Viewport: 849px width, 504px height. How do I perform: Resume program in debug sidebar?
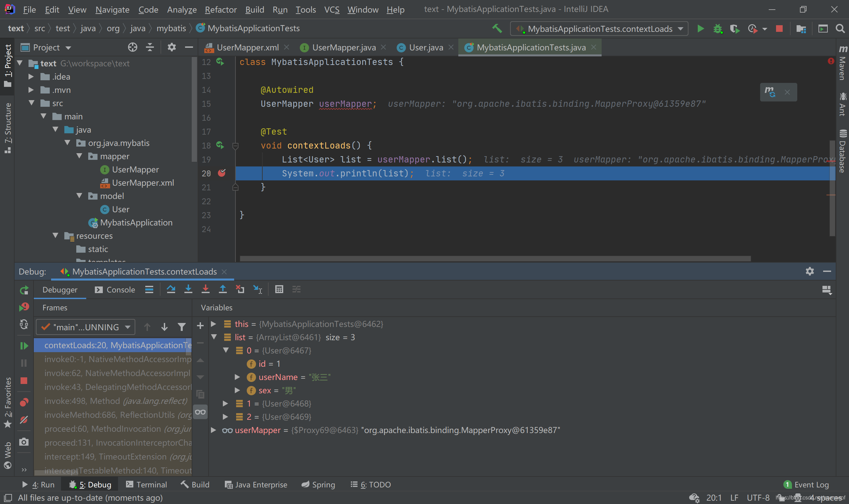tap(24, 346)
